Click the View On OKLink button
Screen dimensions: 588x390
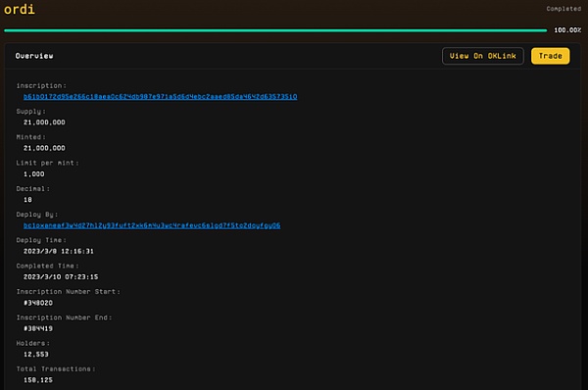[x=482, y=56]
